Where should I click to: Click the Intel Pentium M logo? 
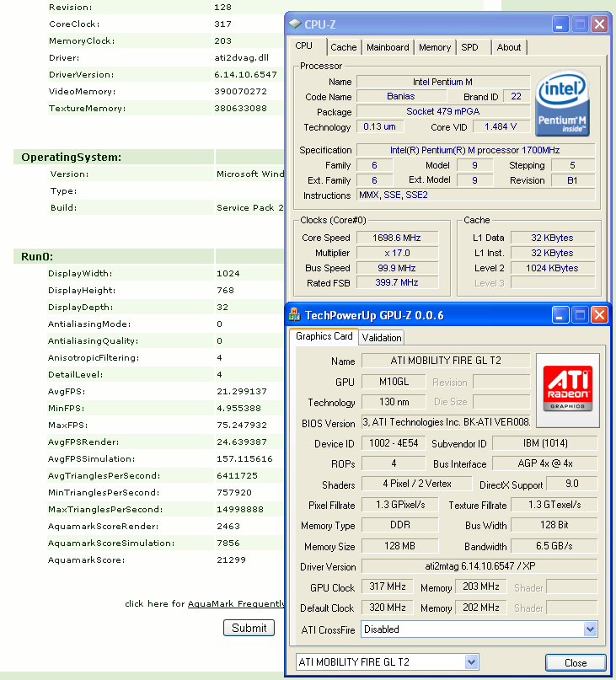click(562, 103)
